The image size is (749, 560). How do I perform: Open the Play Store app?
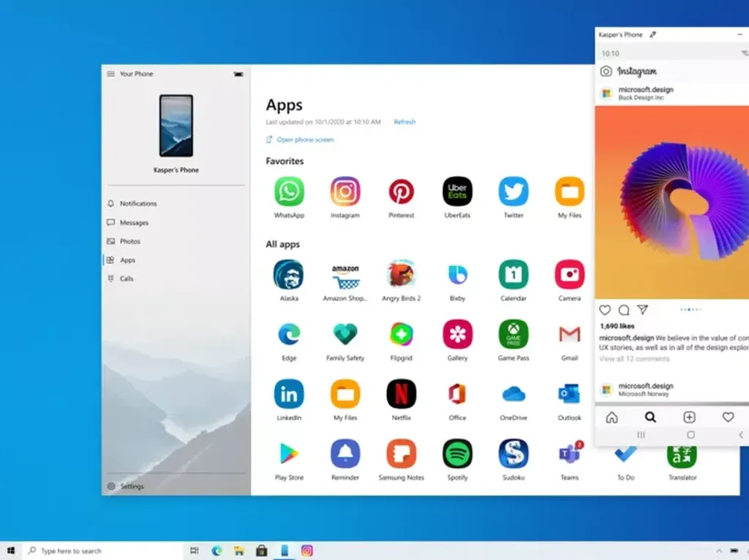pos(289,453)
